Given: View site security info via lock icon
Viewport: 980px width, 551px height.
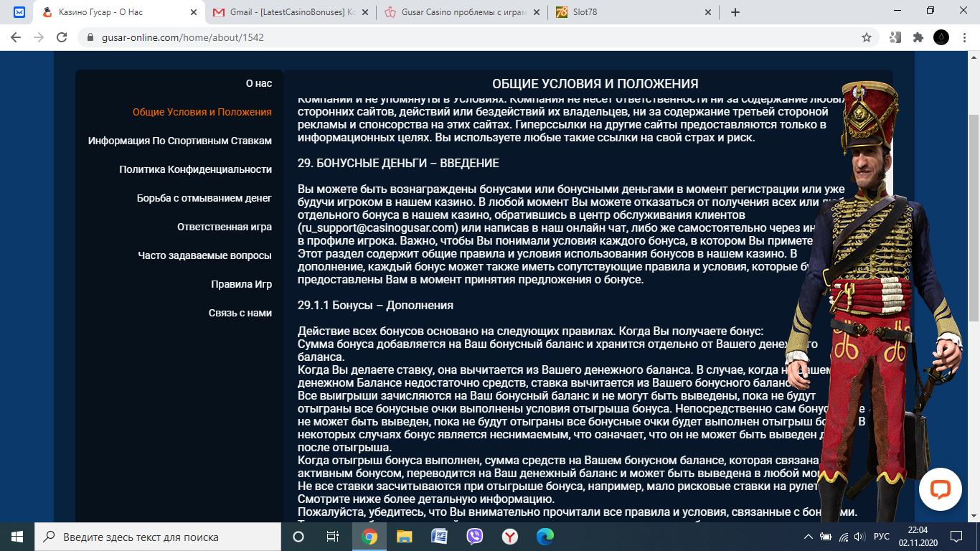Looking at the screenshot, I should [x=90, y=37].
